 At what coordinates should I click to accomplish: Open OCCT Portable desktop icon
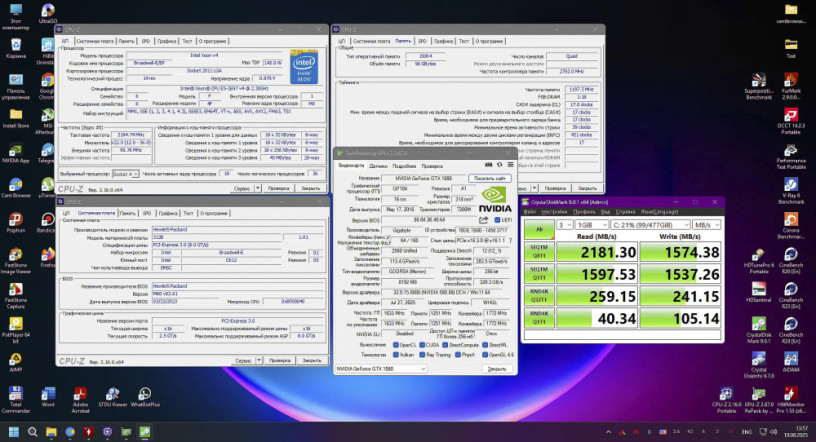791,121
